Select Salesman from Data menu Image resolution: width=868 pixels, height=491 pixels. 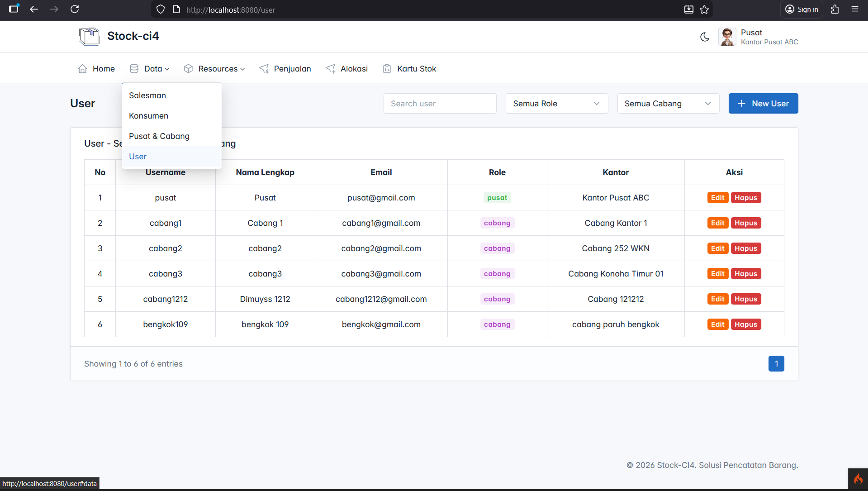coord(171,95)
